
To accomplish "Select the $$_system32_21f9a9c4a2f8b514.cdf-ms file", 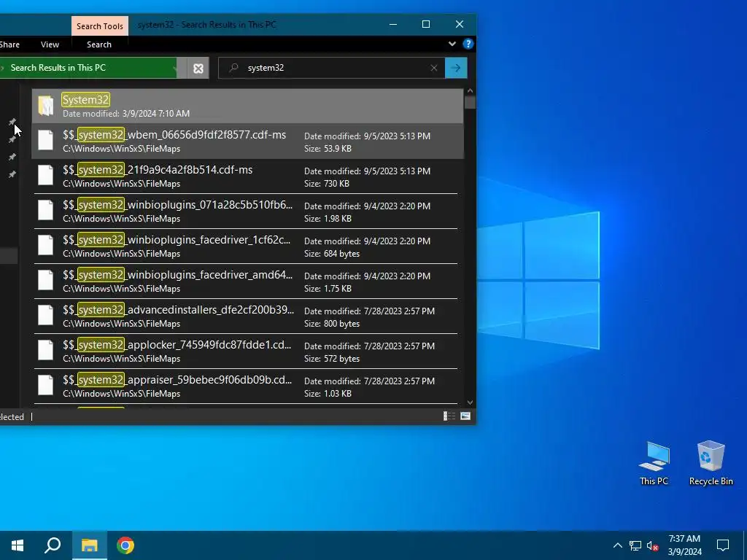I will 246,176.
